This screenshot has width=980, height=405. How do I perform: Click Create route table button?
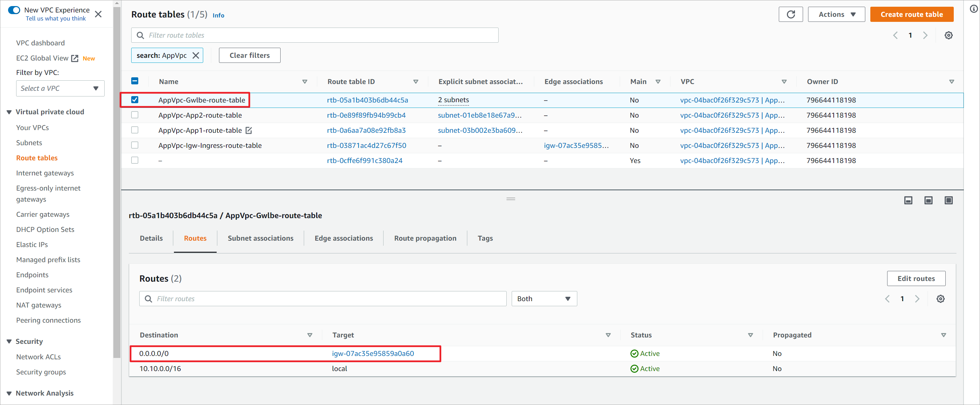point(911,14)
